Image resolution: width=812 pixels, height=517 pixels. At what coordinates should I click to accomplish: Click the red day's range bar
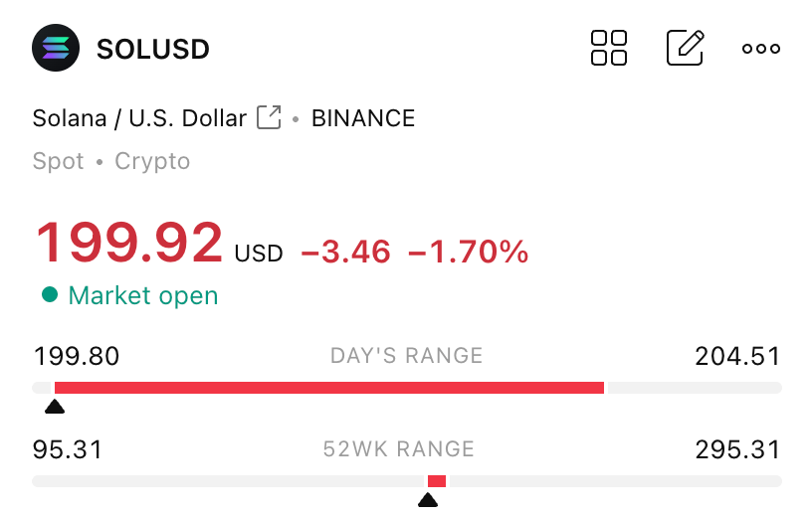329,388
